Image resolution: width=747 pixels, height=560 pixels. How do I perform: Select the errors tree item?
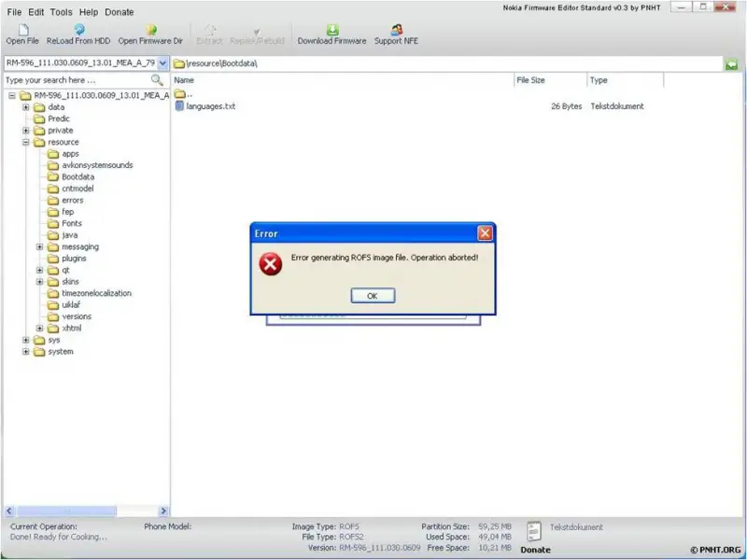click(73, 201)
